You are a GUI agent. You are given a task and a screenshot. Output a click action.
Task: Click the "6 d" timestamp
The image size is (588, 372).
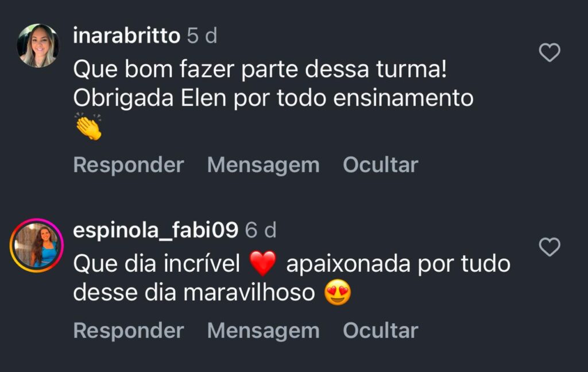pos(261,231)
